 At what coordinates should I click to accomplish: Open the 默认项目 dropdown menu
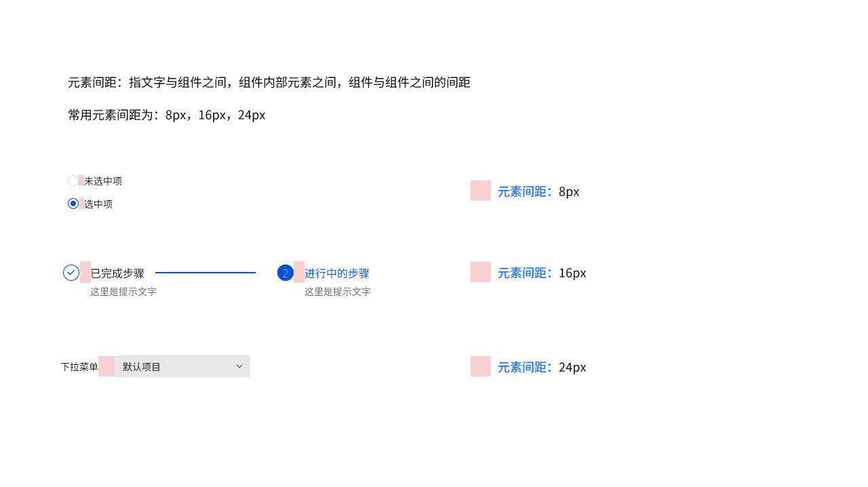click(182, 366)
